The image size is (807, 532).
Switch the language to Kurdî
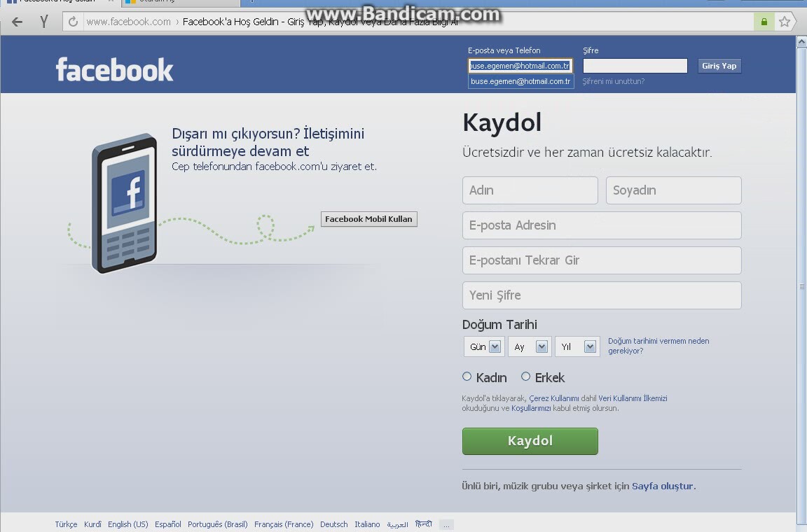tap(92, 524)
